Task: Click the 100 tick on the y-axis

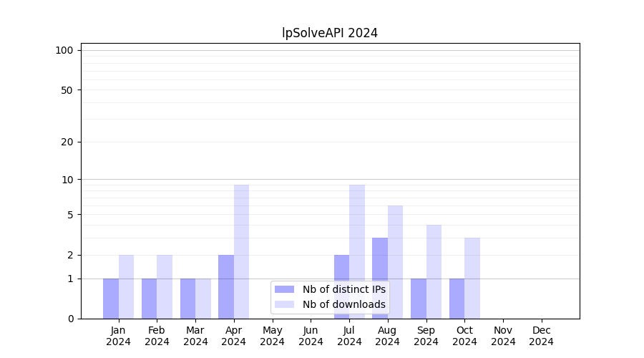Action: coord(64,50)
